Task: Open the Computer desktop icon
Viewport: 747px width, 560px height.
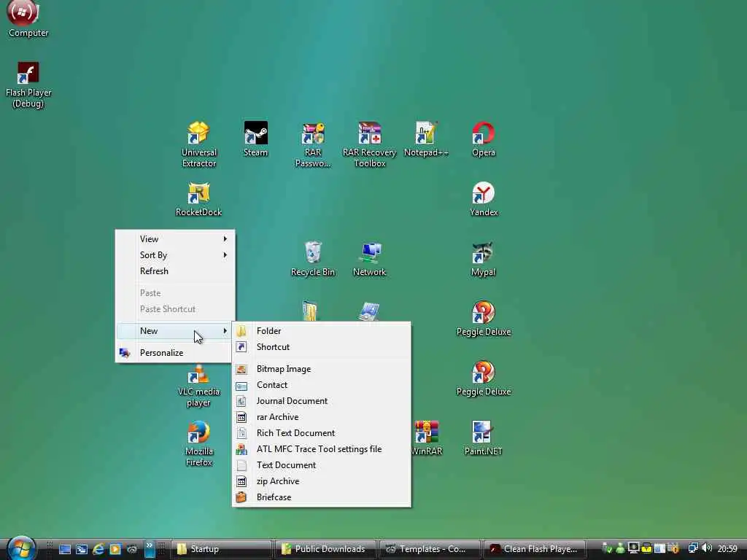Action: [28, 19]
